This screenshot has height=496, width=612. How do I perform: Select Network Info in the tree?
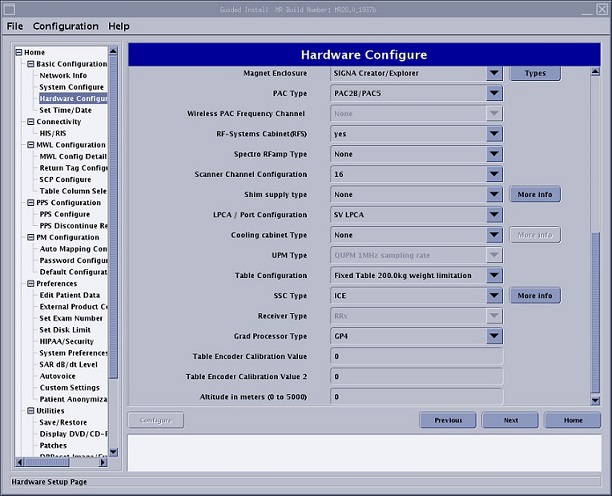pos(63,75)
